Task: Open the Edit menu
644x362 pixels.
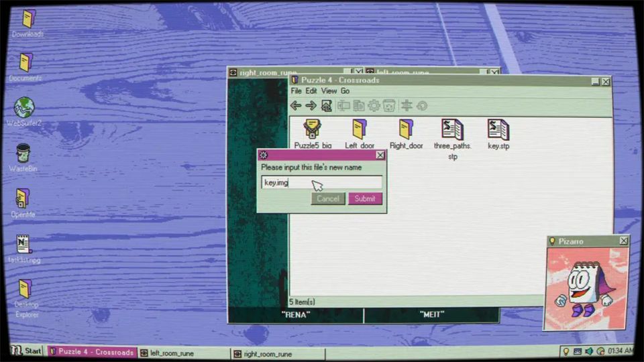Action: pyautogui.click(x=311, y=91)
